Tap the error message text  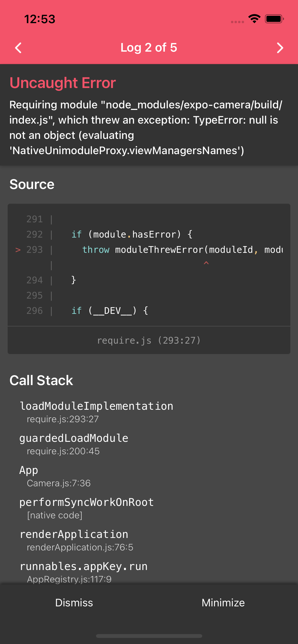(146, 128)
